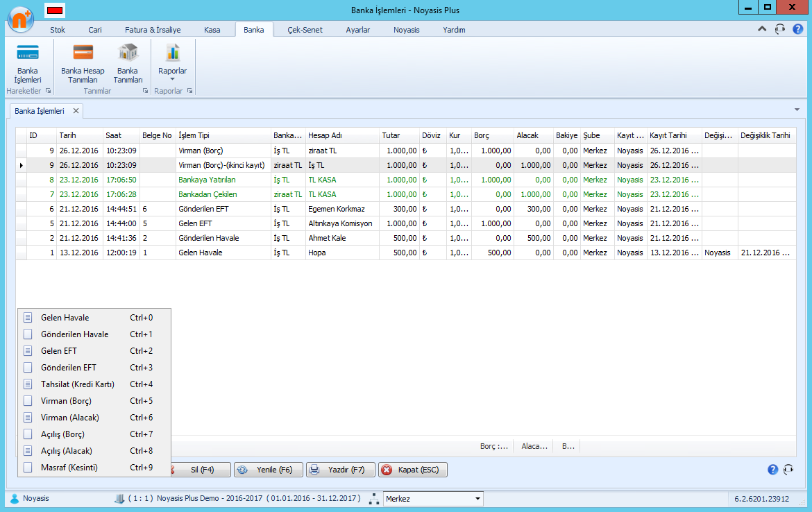Viewport: 812px width, 512px height.
Task: Sort by the Değişiklik Tarihi column header
Action: [767, 135]
